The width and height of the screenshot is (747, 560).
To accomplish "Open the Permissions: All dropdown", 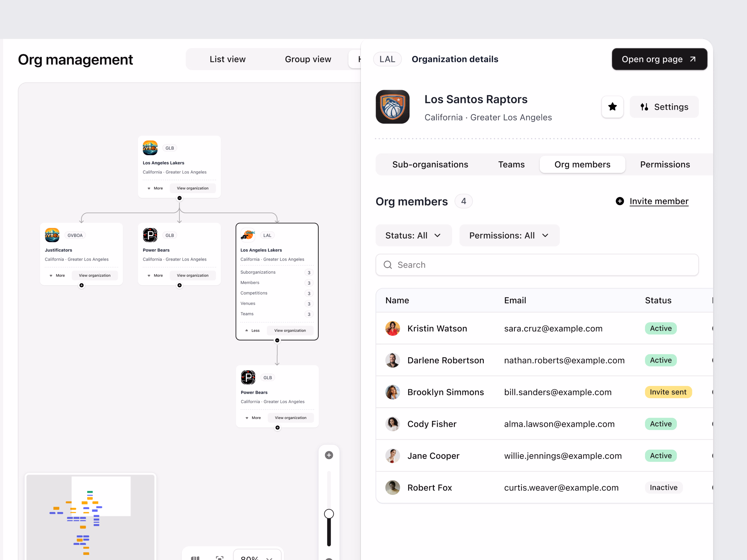I will pos(509,235).
